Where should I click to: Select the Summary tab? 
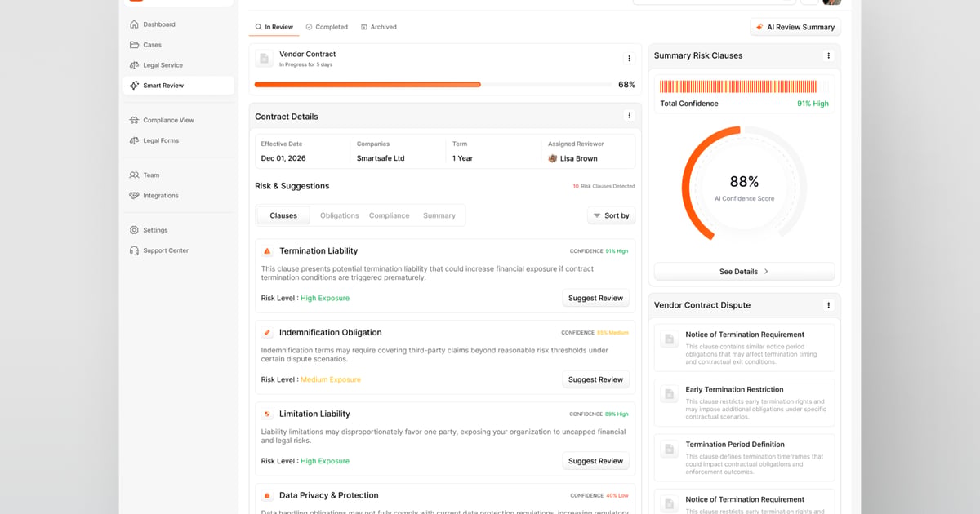[439, 215]
